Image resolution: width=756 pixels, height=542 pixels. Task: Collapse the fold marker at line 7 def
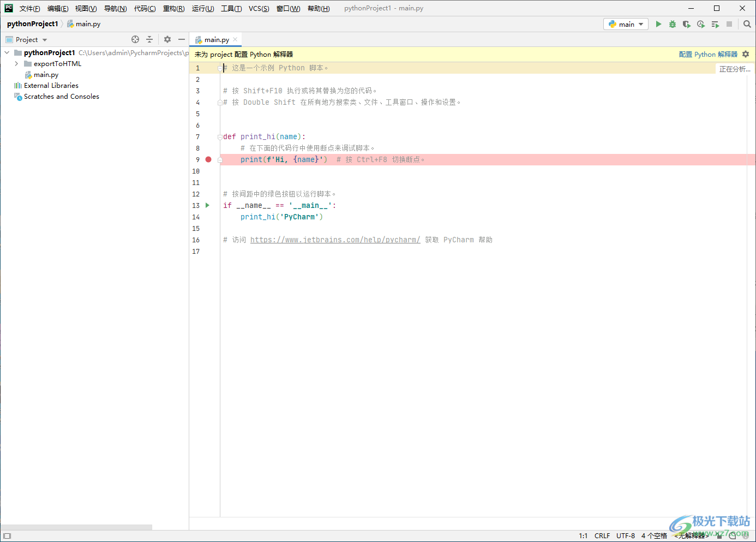pyautogui.click(x=220, y=137)
